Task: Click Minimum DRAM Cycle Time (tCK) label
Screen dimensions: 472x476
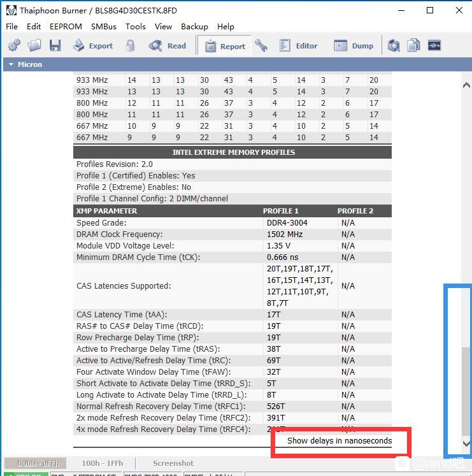Action: [138, 257]
